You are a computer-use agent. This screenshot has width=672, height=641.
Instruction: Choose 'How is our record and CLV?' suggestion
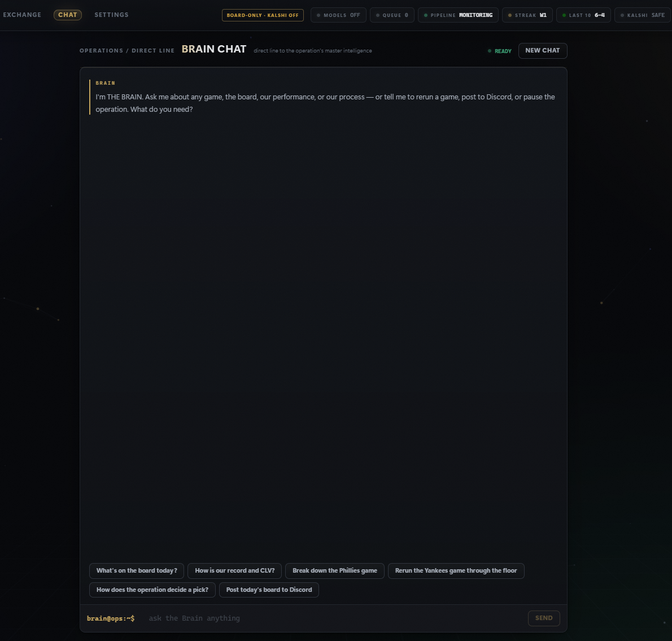pos(234,571)
